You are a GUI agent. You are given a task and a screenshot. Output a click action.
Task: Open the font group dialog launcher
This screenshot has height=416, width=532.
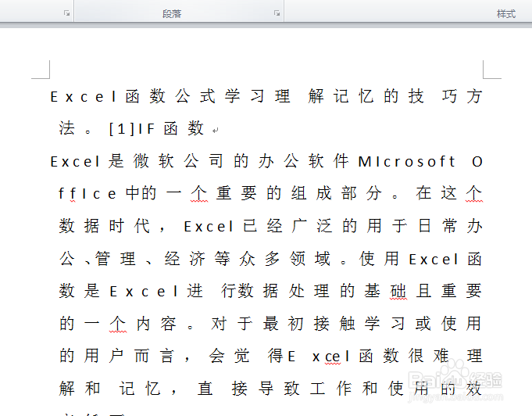point(67,13)
